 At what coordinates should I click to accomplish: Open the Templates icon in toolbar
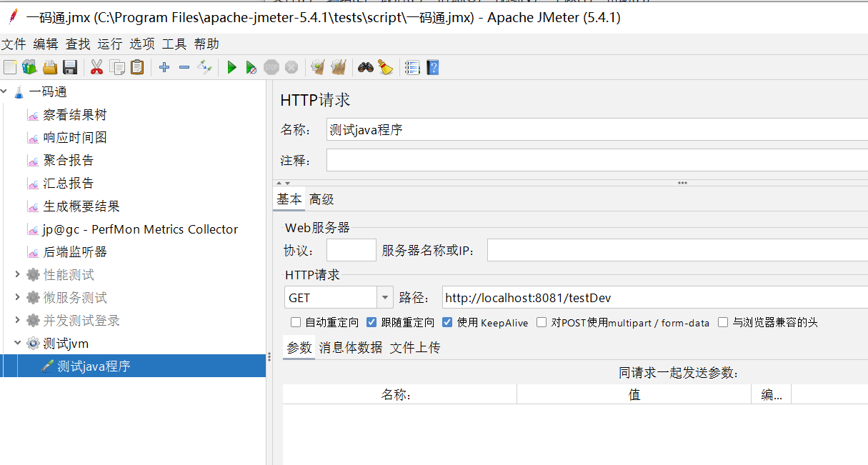(x=29, y=67)
